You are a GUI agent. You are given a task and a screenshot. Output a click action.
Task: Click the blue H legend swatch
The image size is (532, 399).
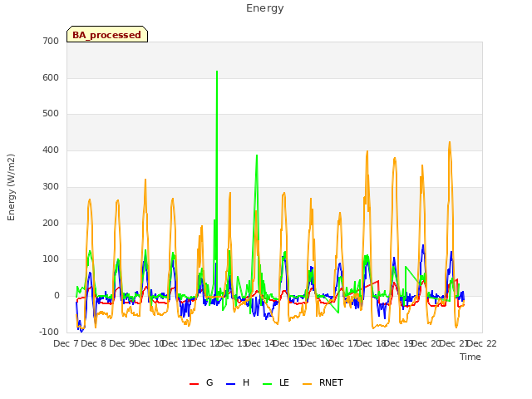coord(230,384)
